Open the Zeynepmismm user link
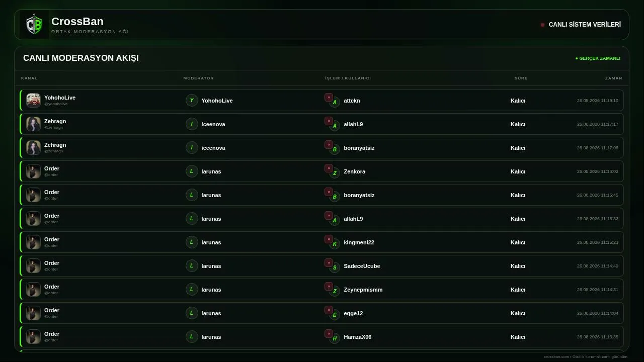 (363, 290)
